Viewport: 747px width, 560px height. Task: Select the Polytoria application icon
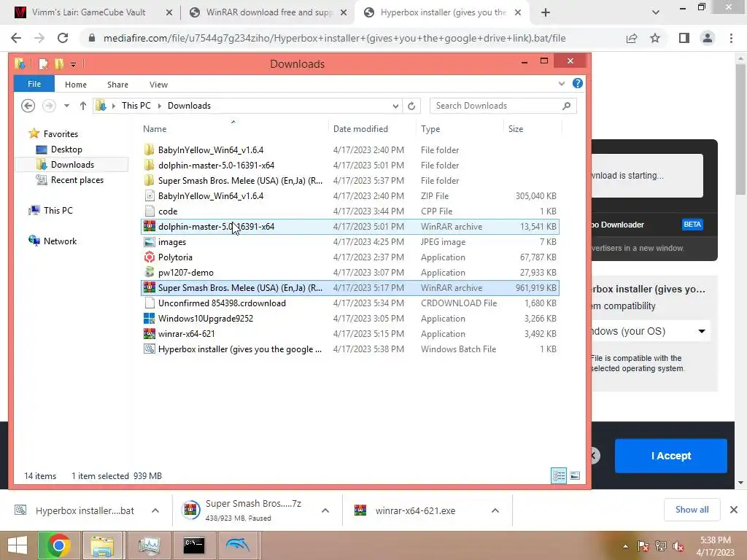(149, 257)
